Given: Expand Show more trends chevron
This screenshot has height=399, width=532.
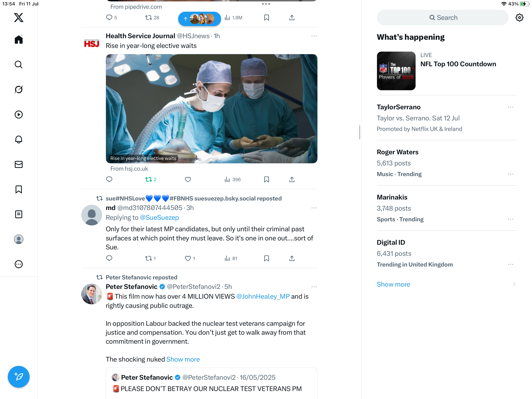Looking at the screenshot, I should (x=514, y=284).
